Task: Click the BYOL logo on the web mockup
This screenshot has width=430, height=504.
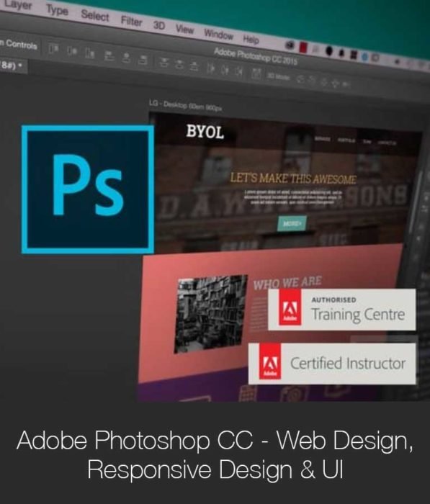Action: click(205, 132)
